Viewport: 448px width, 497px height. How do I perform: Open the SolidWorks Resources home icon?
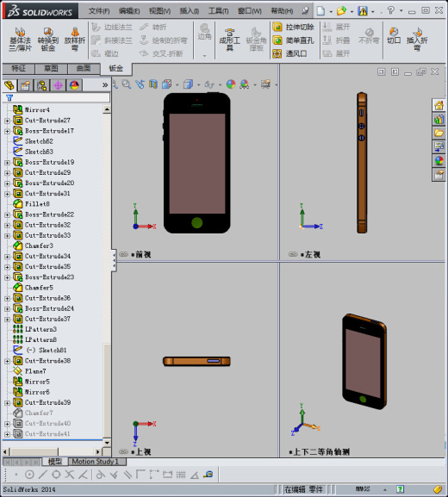tap(439, 105)
